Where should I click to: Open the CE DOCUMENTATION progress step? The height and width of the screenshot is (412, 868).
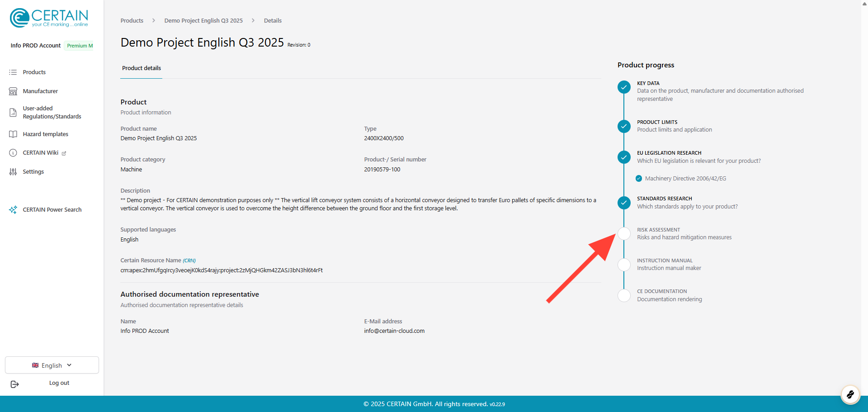[x=662, y=291]
